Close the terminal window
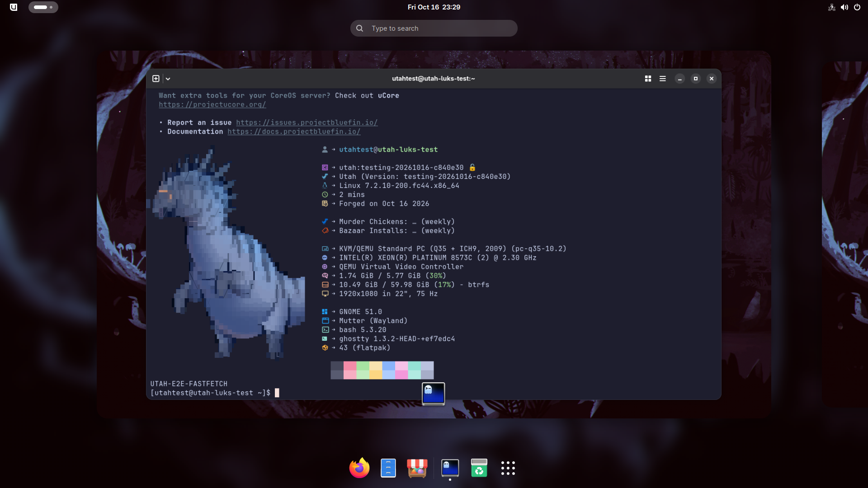 [x=712, y=79]
